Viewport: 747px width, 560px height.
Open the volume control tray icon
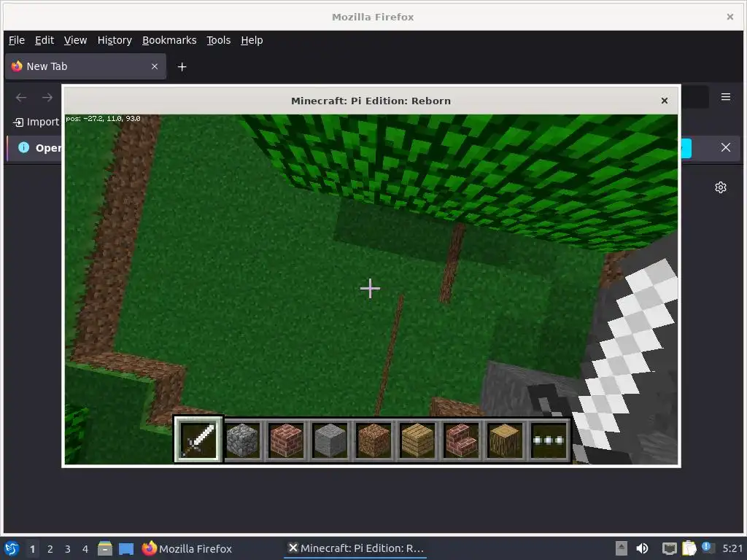point(642,548)
